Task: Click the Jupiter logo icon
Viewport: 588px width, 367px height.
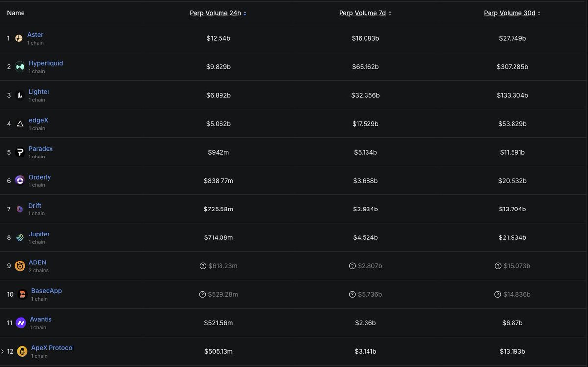Action: click(20, 237)
